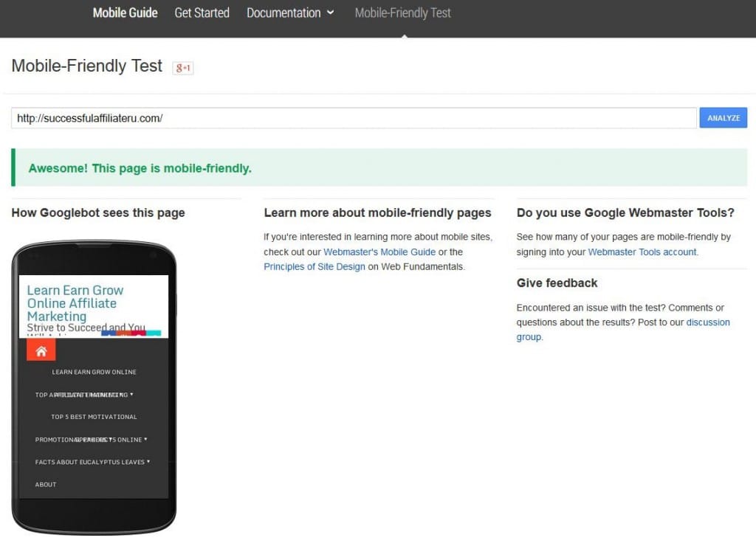Click Top 5 Best Motivational menu item

coord(94,417)
